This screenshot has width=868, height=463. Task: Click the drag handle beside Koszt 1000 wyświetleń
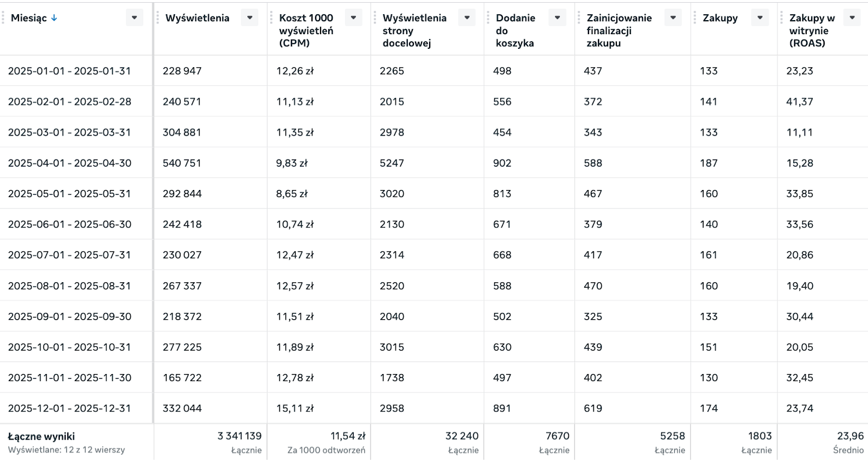click(272, 18)
